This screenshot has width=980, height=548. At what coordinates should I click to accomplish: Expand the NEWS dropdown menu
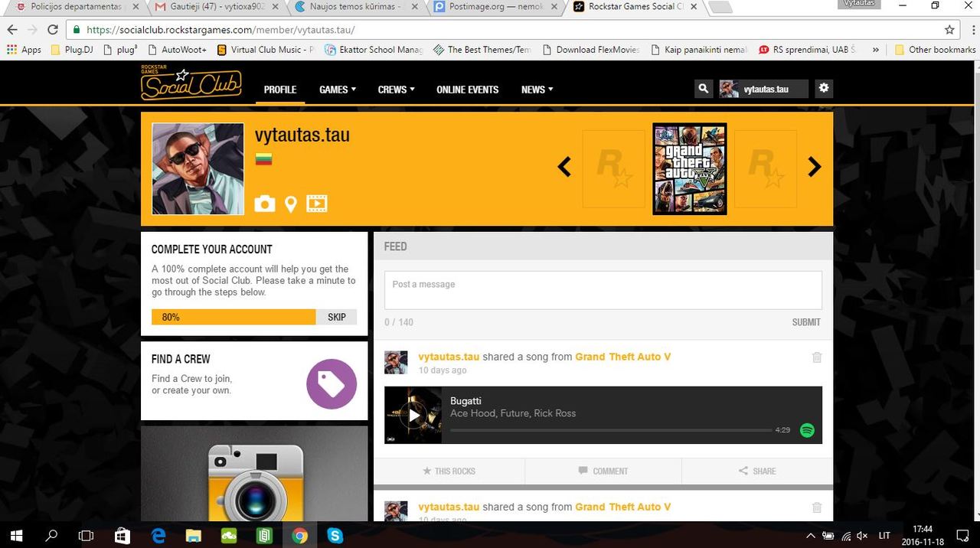pyautogui.click(x=537, y=90)
